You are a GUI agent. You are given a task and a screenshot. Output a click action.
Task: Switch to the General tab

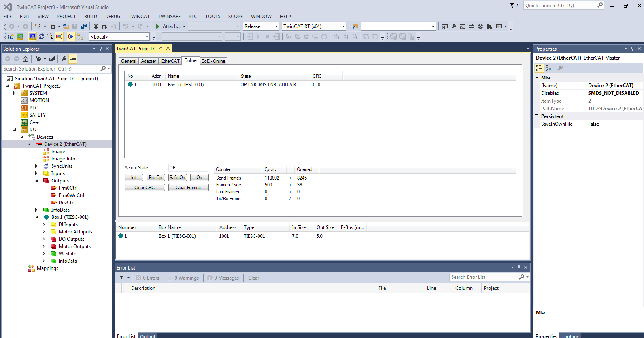click(129, 61)
